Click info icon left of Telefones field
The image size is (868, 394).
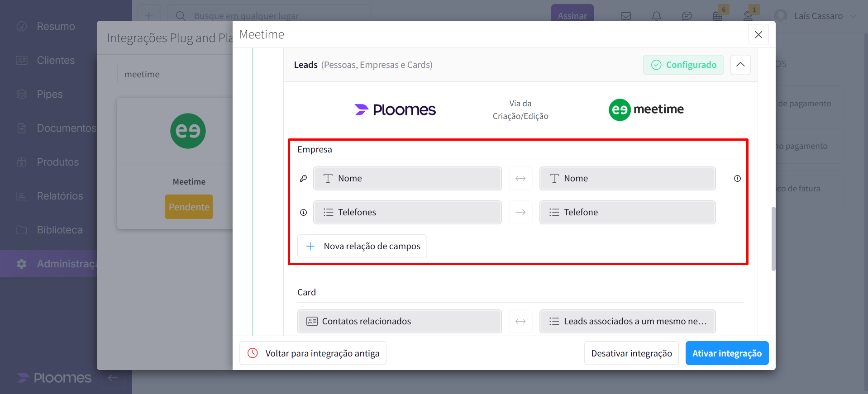303,213
